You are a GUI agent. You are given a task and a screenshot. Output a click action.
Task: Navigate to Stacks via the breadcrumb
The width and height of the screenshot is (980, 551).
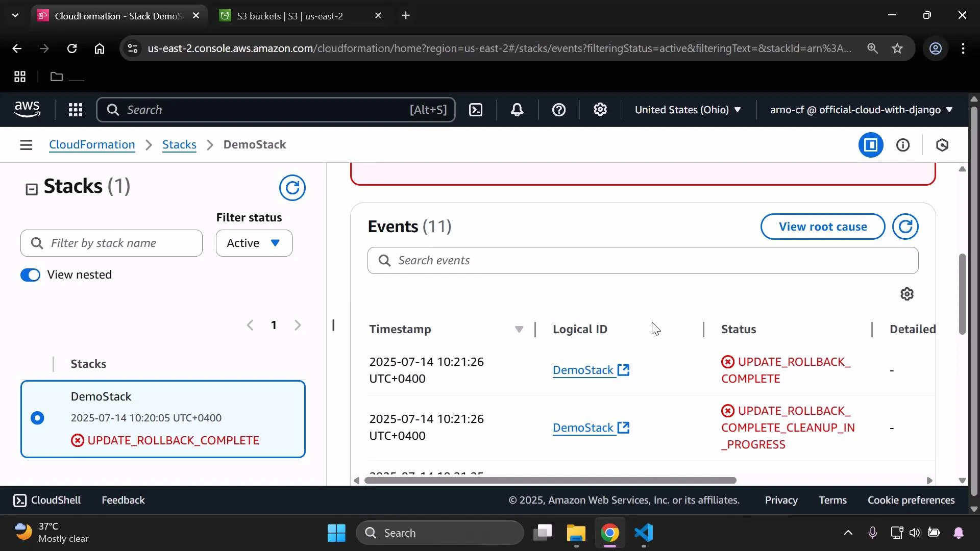pyautogui.click(x=179, y=144)
